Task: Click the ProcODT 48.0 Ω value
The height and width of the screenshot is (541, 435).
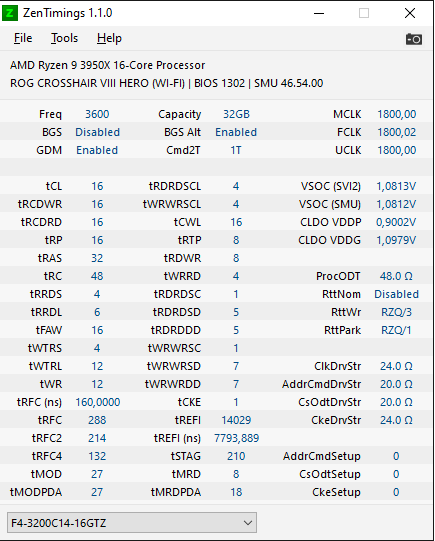Action: (x=396, y=276)
